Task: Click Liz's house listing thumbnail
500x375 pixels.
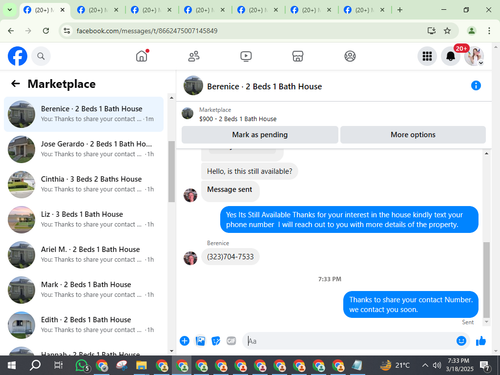Action: click(x=21, y=220)
